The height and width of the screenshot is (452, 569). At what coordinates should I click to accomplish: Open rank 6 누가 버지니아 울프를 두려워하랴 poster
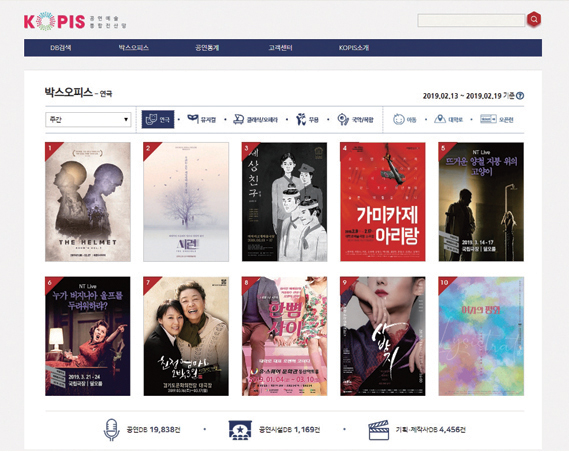[88, 336]
